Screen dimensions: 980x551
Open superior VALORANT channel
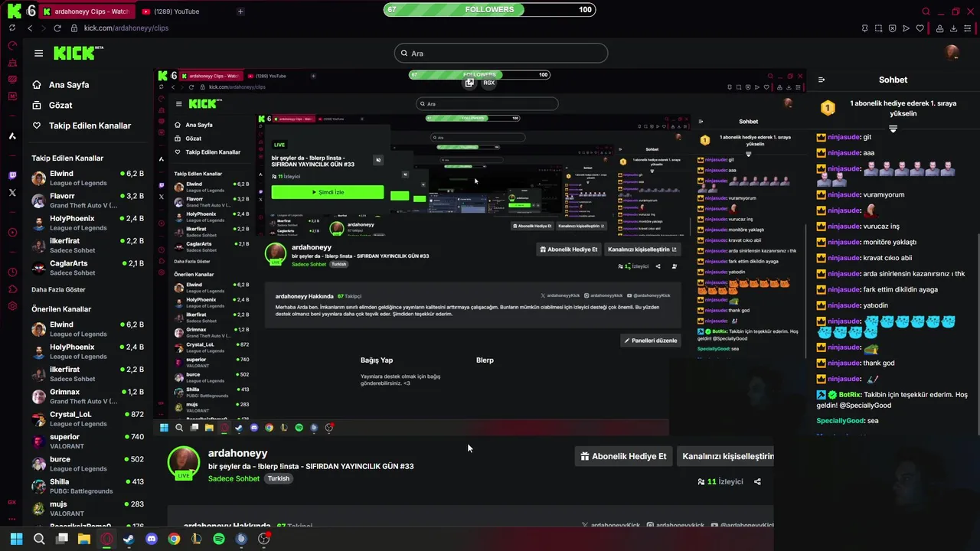pos(87,441)
